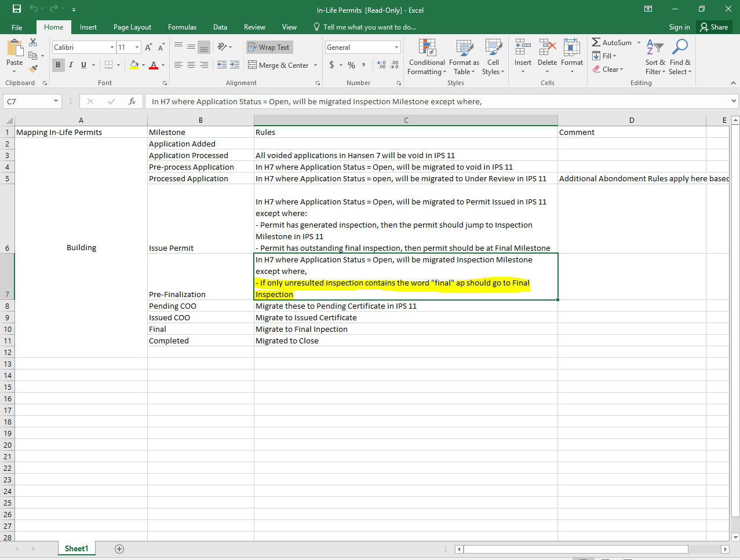This screenshot has width=740, height=560.
Task: Switch to the Review tab
Action: (x=254, y=27)
